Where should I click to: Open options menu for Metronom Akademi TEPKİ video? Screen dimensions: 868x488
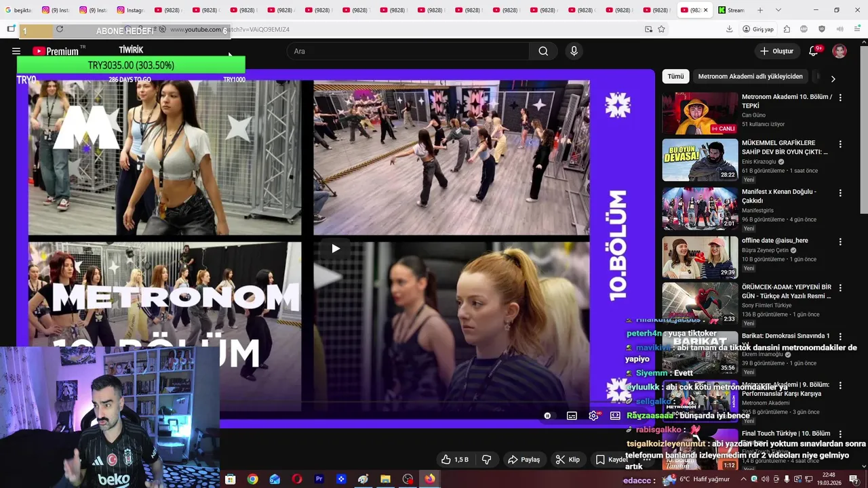coord(840,98)
